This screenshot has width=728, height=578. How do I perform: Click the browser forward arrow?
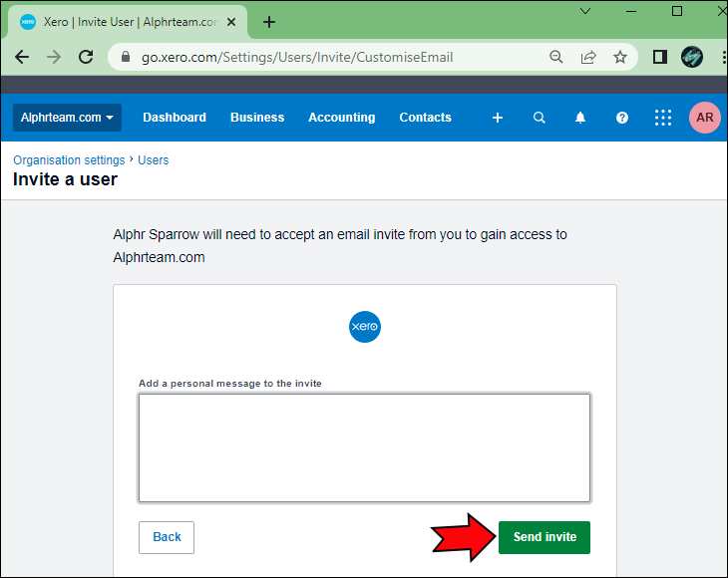[x=54, y=57]
